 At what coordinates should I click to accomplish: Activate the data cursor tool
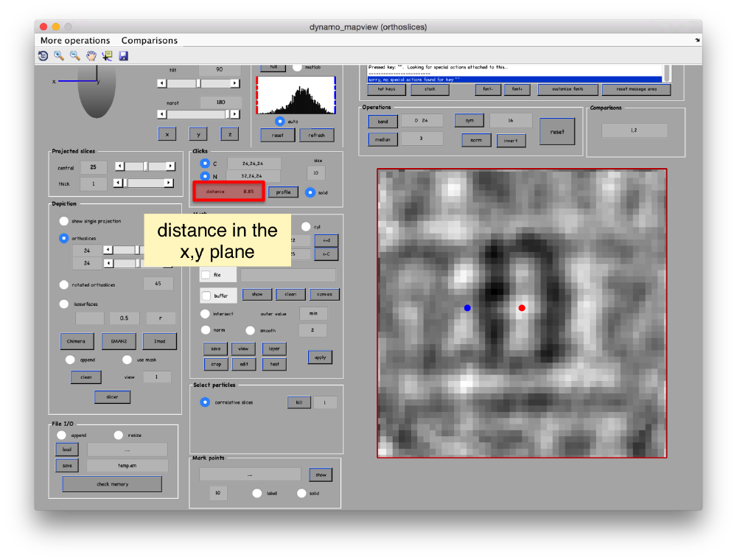click(x=107, y=56)
